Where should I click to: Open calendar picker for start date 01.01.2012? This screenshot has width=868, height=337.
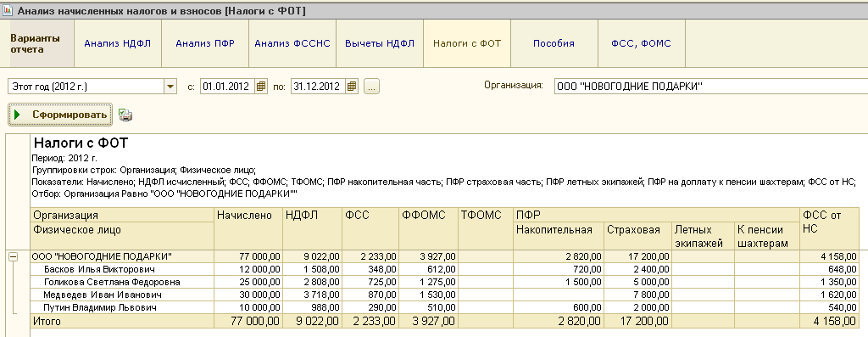[261, 87]
